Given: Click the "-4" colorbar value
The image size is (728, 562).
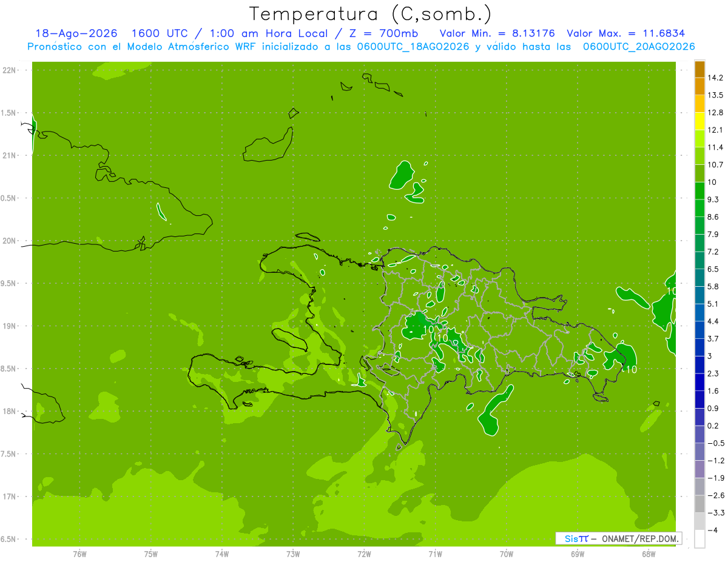Looking at the screenshot, I should (712, 530).
